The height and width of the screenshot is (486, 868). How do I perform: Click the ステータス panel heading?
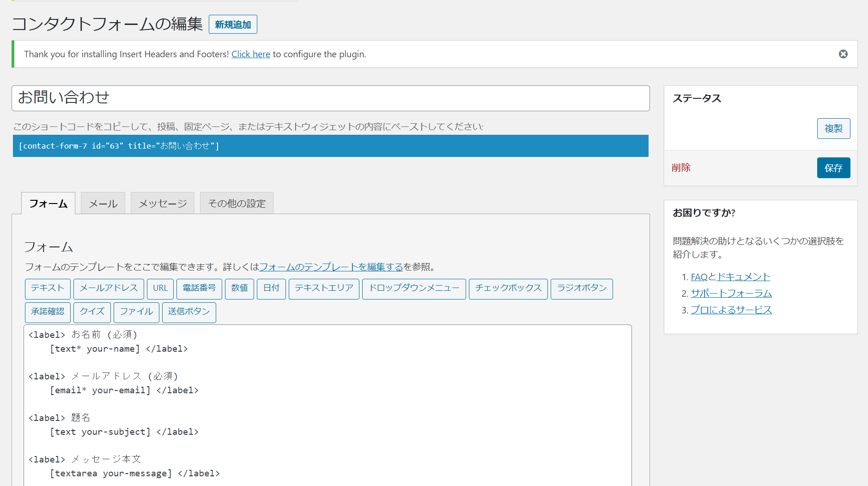click(x=697, y=98)
